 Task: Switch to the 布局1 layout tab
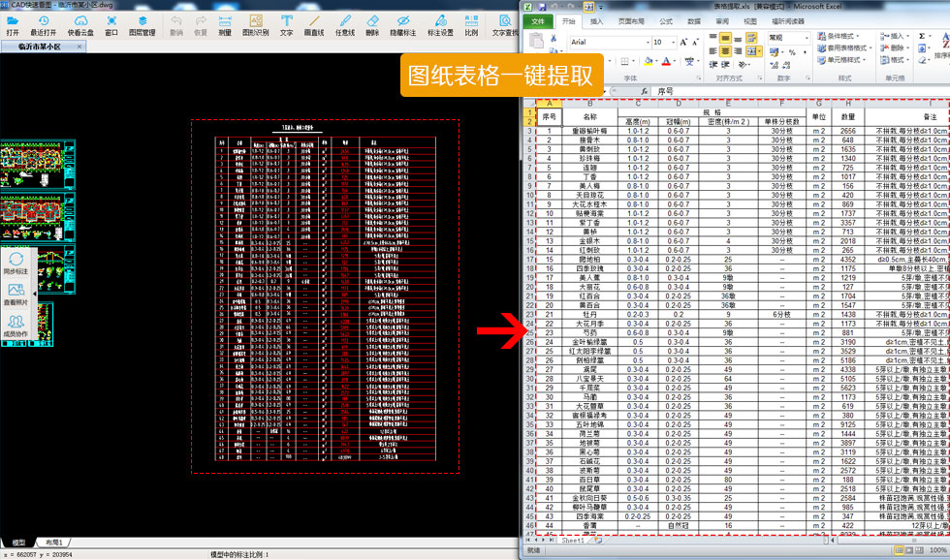(53, 543)
